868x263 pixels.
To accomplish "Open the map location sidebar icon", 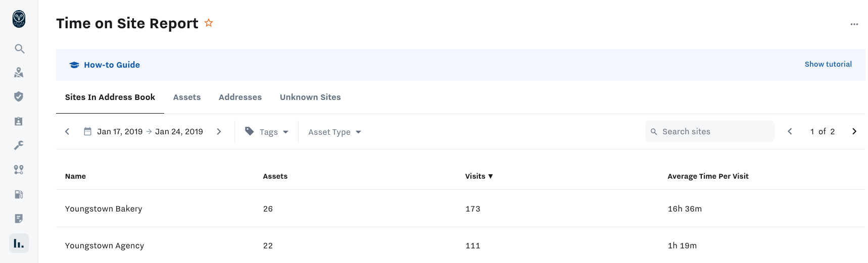I will [x=19, y=73].
